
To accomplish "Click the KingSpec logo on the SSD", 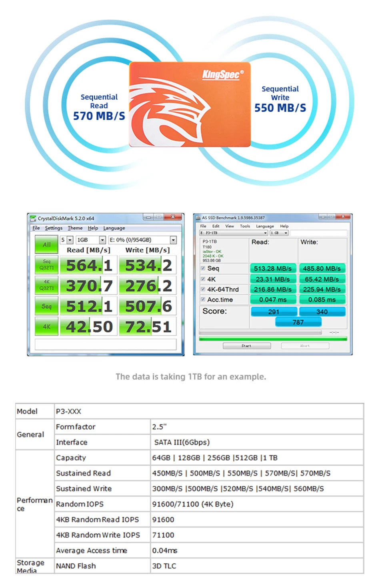I will coord(223,74).
